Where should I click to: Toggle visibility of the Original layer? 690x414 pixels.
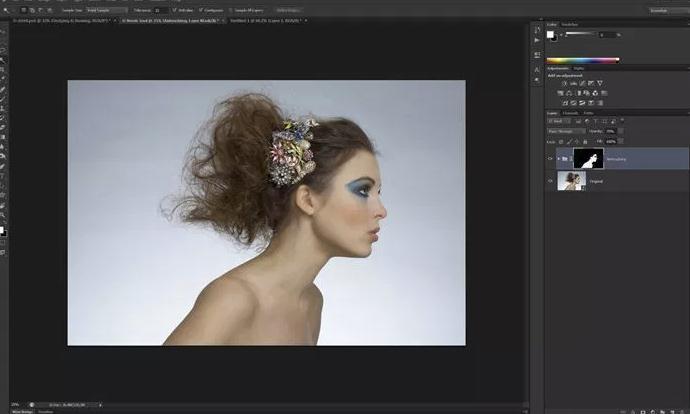550,181
